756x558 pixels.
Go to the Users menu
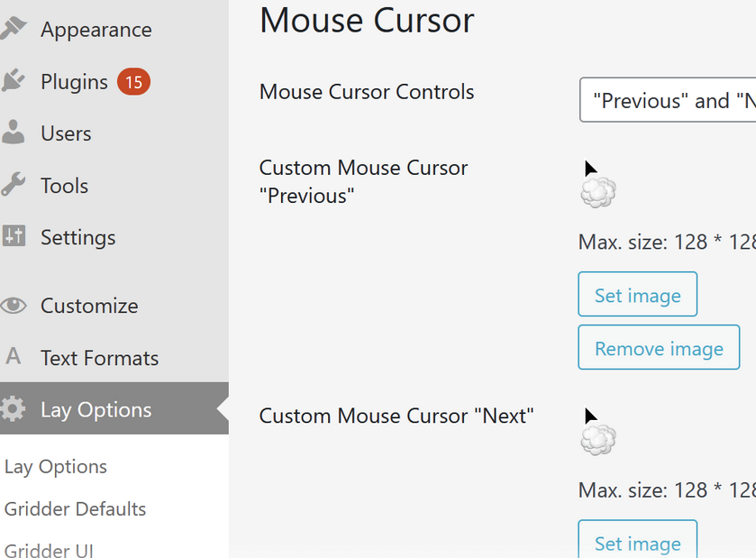(66, 133)
